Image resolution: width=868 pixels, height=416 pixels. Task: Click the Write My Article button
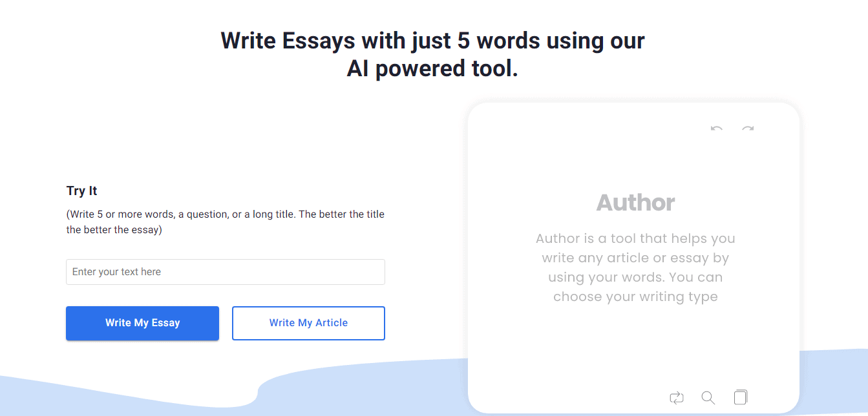[x=308, y=323]
